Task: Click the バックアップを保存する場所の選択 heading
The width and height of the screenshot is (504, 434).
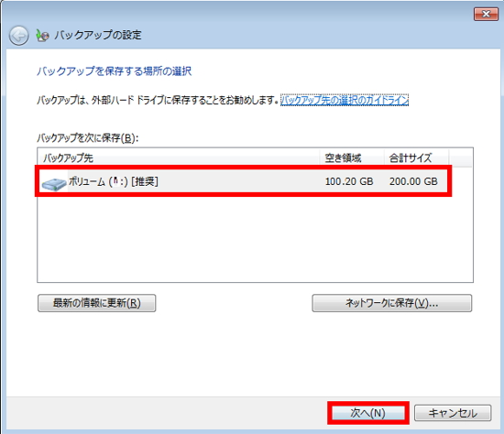Action: pos(115,71)
